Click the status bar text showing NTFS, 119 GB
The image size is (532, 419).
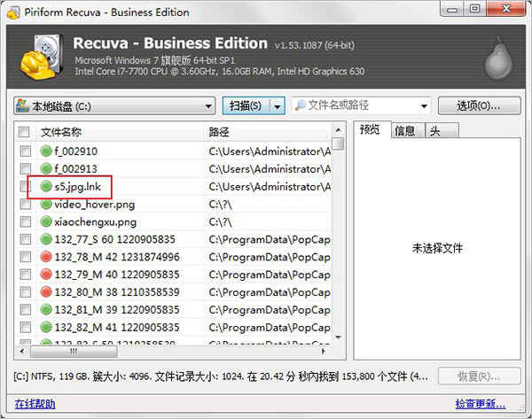point(221,376)
